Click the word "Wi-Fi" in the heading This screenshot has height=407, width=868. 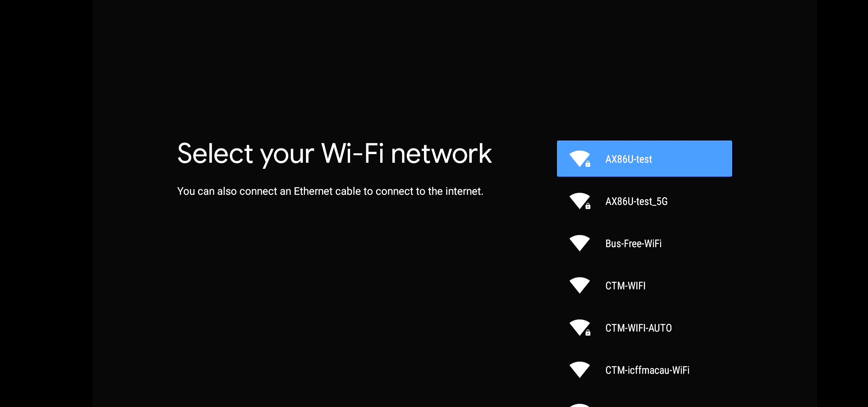[352, 153]
